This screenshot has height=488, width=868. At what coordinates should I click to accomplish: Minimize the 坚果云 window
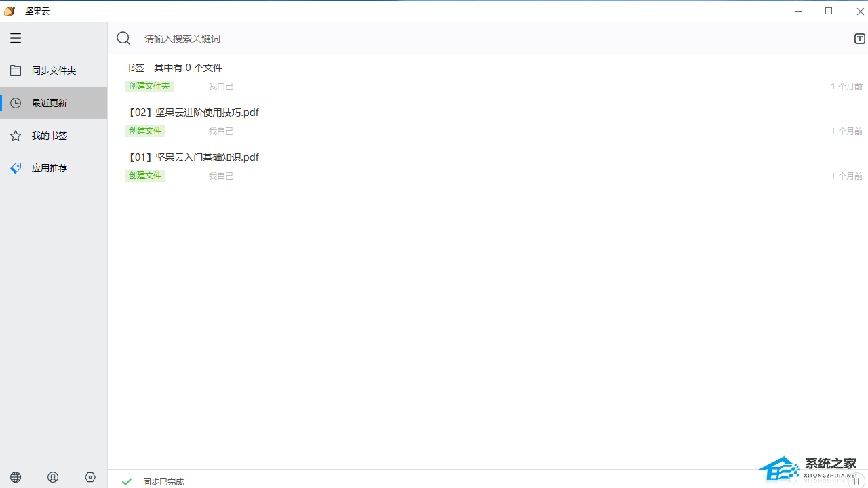(x=798, y=11)
